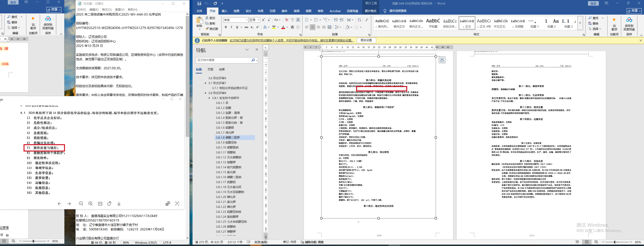Viewport: 644px width, 246px height.
Task: Click the clear formatting eraser icon
Action: tap(286, 20)
